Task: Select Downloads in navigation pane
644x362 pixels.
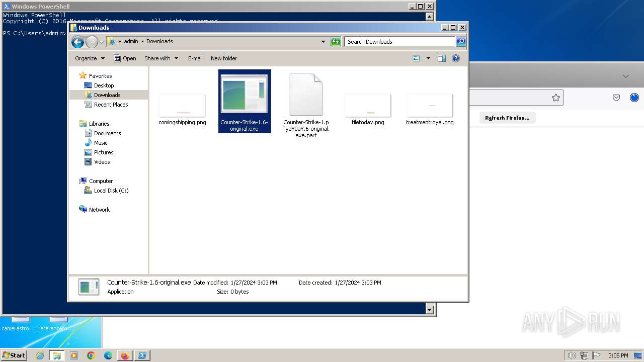Action: [x=102, y=95]
